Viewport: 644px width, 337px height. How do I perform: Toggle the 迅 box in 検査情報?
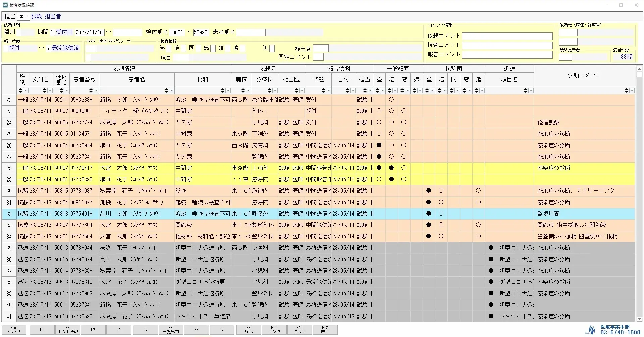272,49
